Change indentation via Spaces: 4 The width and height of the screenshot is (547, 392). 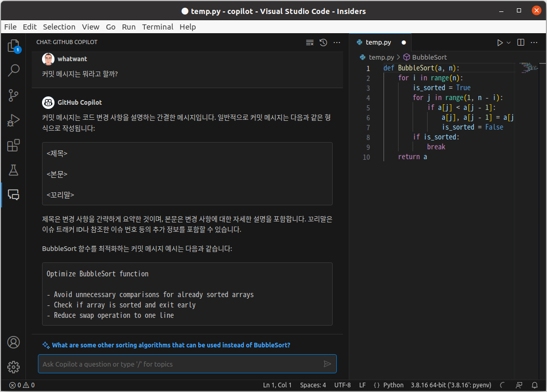pyautogui.click(x=313, y=385)
